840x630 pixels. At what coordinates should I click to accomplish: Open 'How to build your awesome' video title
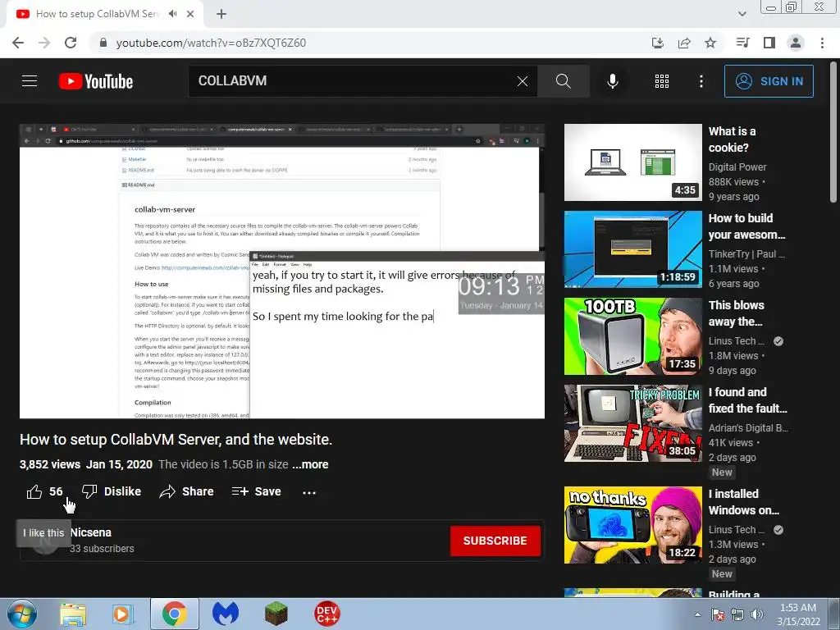[746, 226]
